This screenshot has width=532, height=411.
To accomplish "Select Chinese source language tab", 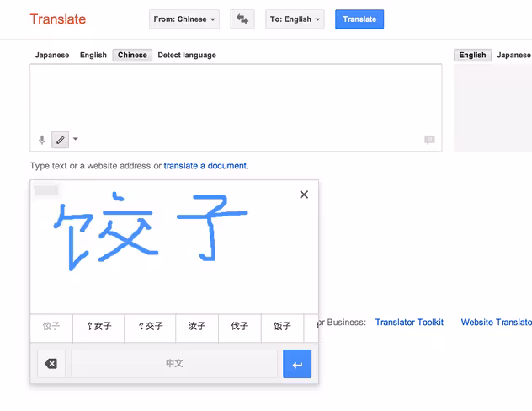I will [132, 55].
